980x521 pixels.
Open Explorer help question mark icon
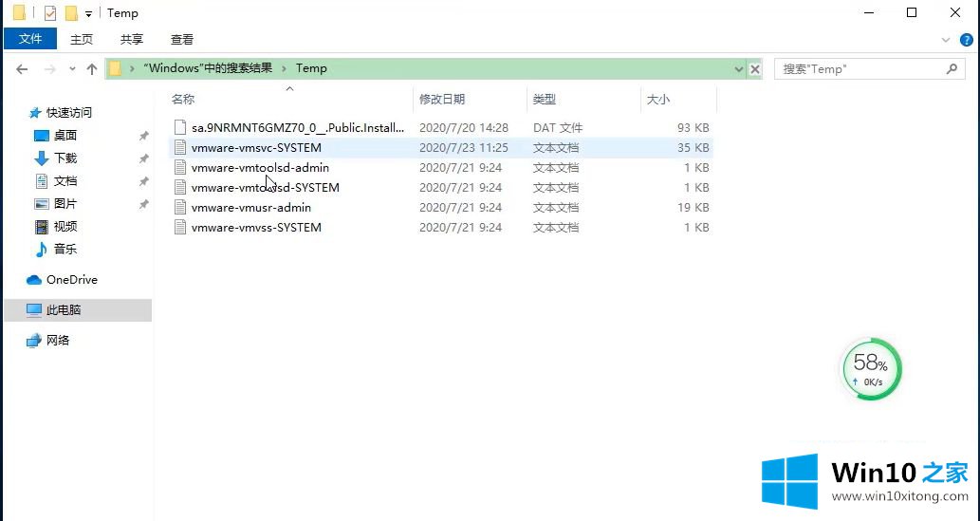coord(966,40)
